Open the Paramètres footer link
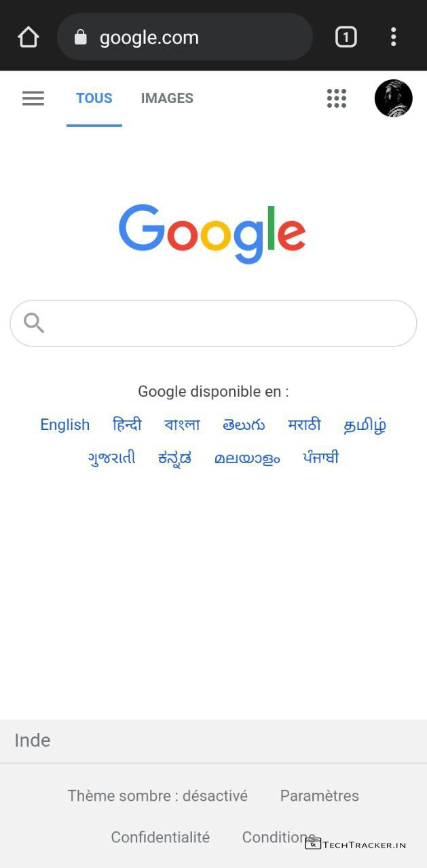Viewport: 427px width, 868px height. coord(320,795)
